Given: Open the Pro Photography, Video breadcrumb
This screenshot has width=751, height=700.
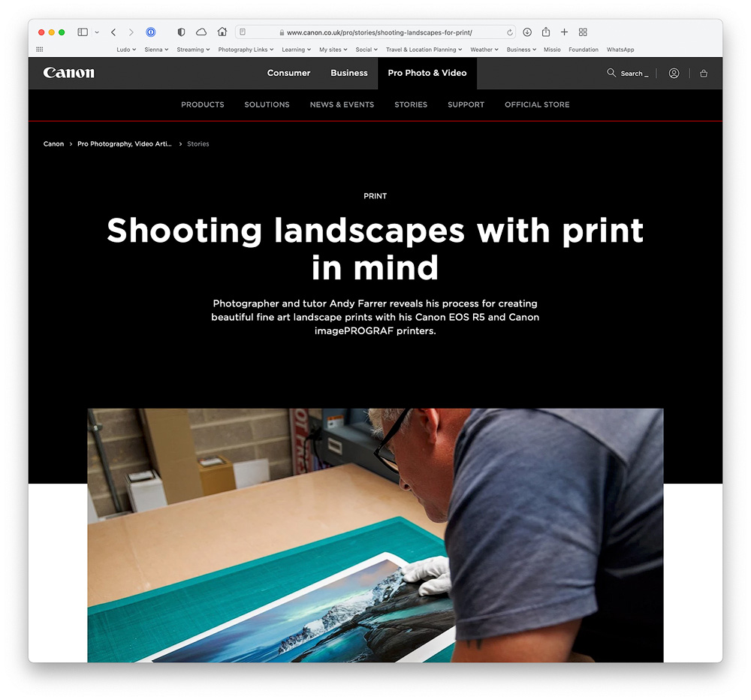Looking at the screenshot, I should click(x=125, y=143).
